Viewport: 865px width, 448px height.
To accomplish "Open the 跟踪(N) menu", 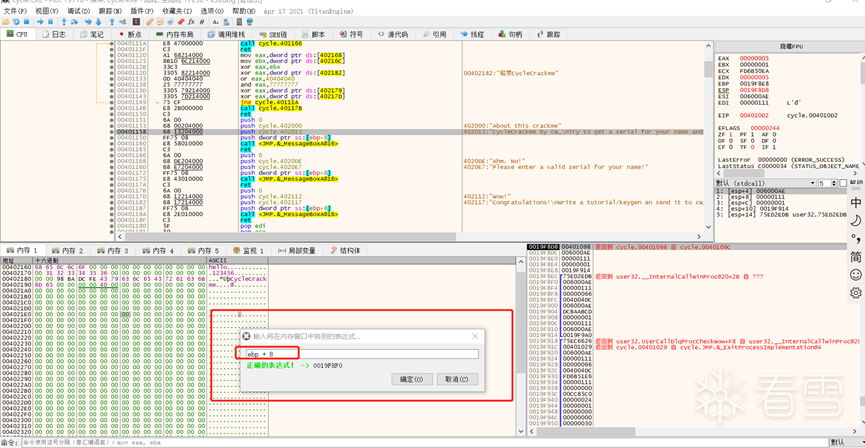I will [x=109, y=11].
